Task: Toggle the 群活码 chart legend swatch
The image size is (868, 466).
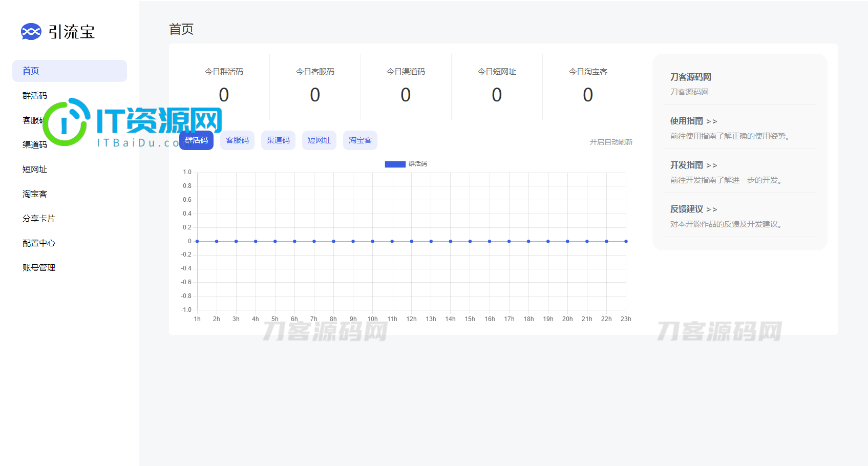Action: pos(395,164)
